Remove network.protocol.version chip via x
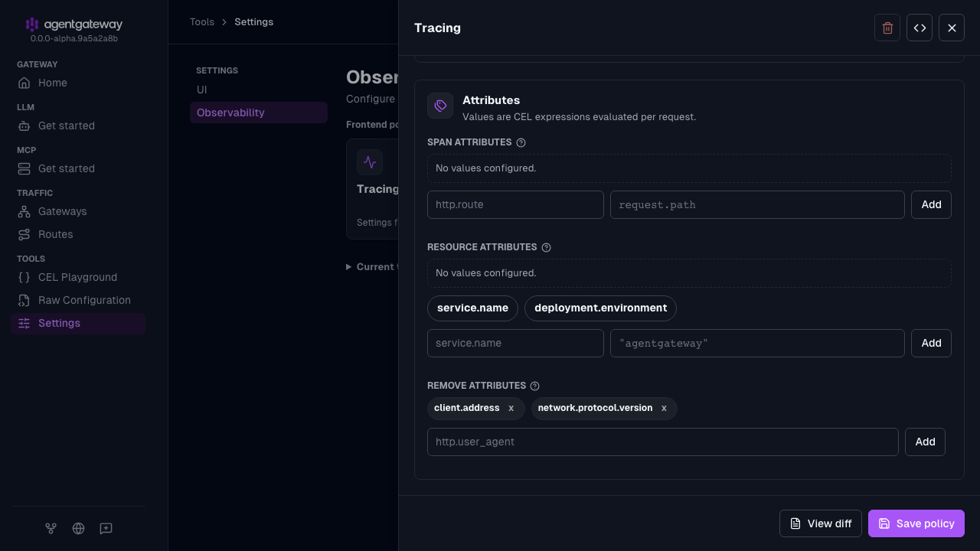Screen dimensions: 980x551 pyautogui.click(x=664, y=408)
